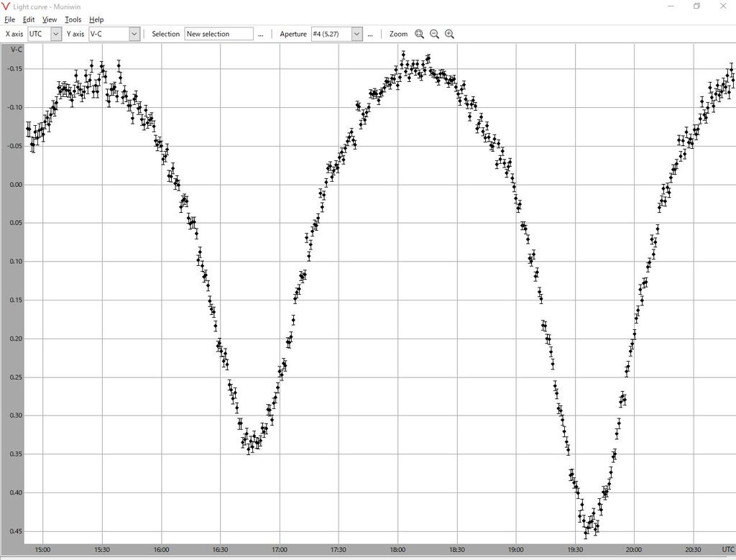Screen dimensions: 736x560
Task: Open the View menu
Action: click(x=50, y=19)
